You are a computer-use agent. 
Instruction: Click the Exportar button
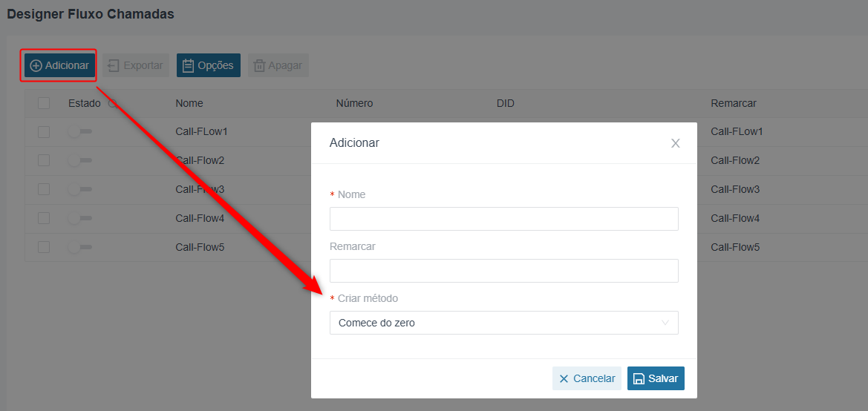(136, 65)
